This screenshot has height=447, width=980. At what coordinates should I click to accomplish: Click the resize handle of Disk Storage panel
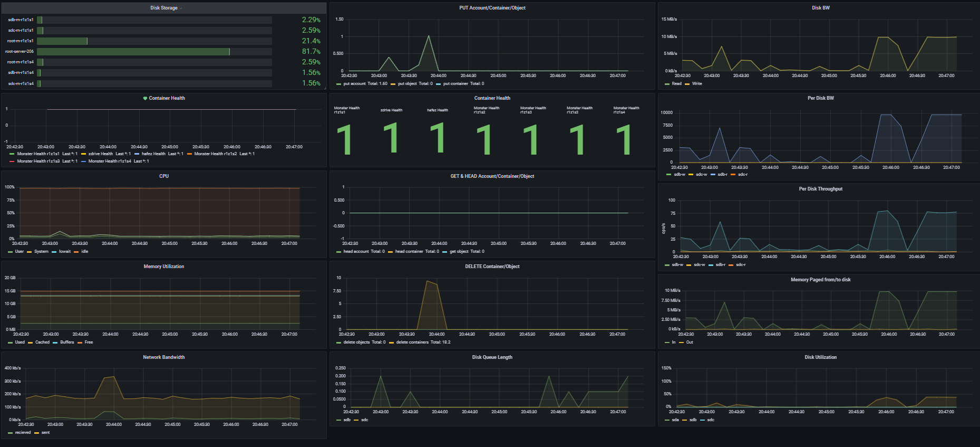[x=325, y=88]
